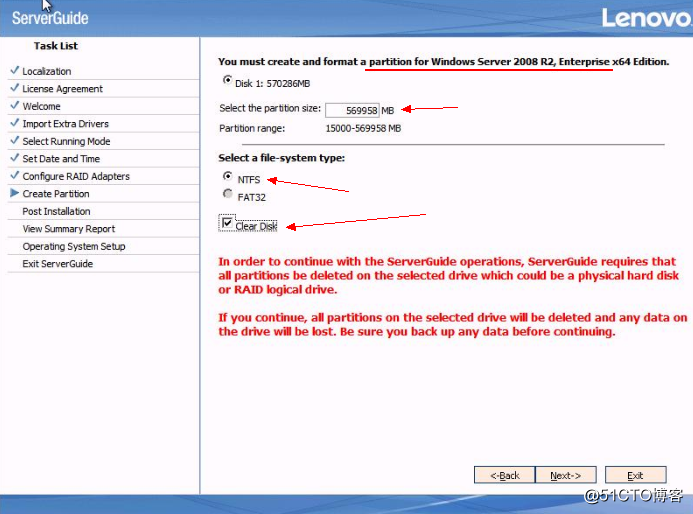Click current-step arrow icon beside Create Partition
Image resolution: width=693 pixels, height=514 pixels.
coord(15,193)
